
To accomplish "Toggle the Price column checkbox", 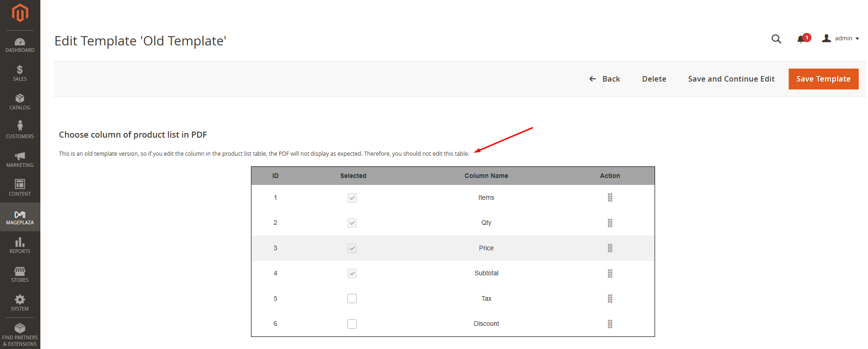I will (x=352, y=248).
